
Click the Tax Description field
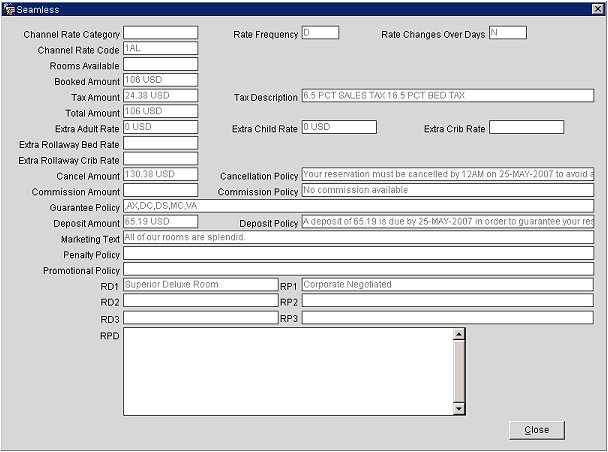(x=447, y=96)
